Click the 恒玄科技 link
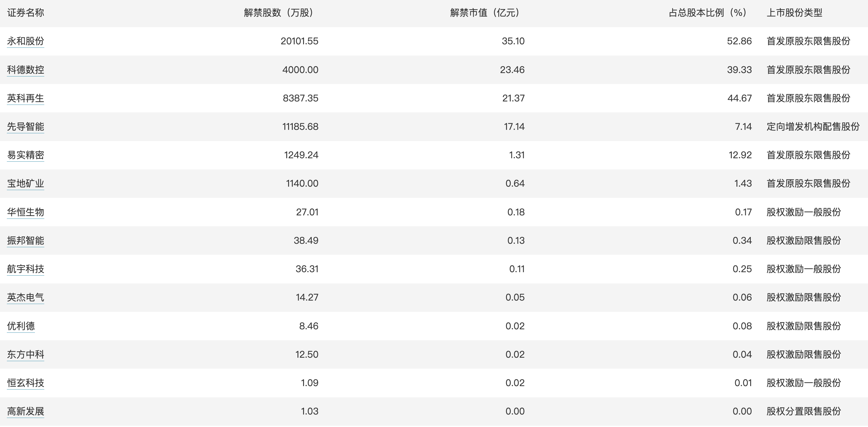868x427 pixels. [x=26, y=383]
